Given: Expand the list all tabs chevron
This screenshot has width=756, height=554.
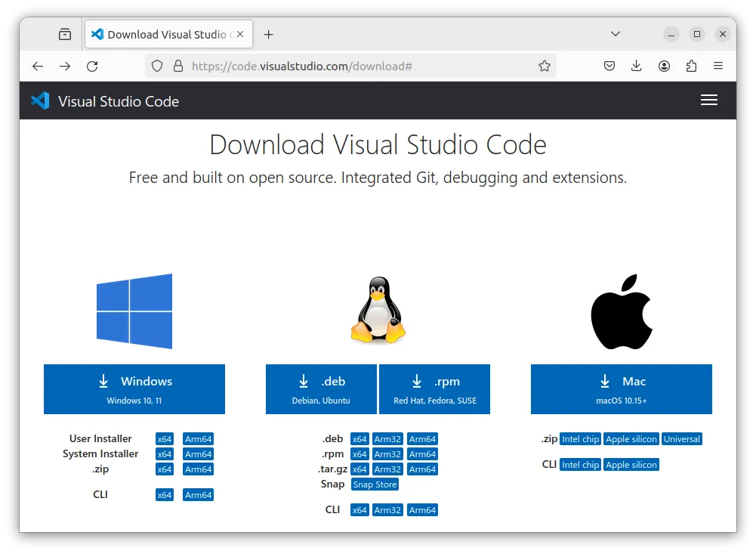Looking at the screenshot, I should (616, 34).
